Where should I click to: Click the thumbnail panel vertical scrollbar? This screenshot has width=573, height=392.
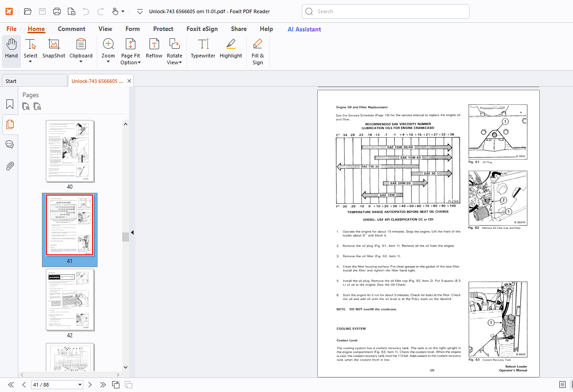[125, 237]
